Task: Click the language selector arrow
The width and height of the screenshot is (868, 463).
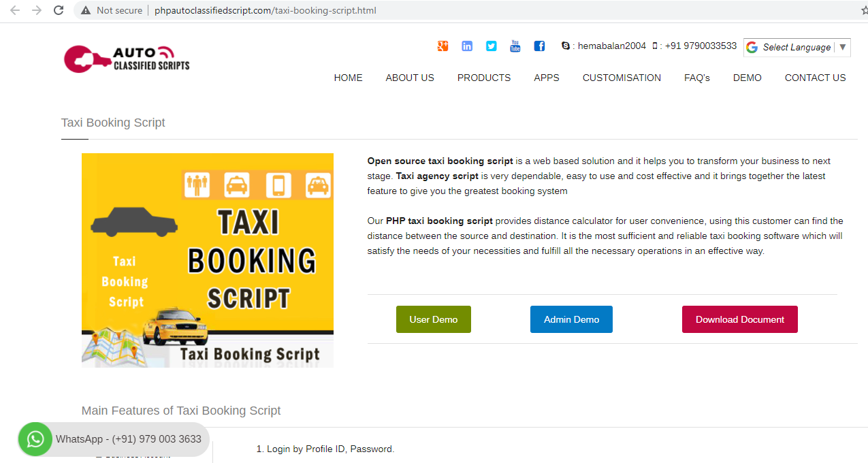Action: point(842,47)
